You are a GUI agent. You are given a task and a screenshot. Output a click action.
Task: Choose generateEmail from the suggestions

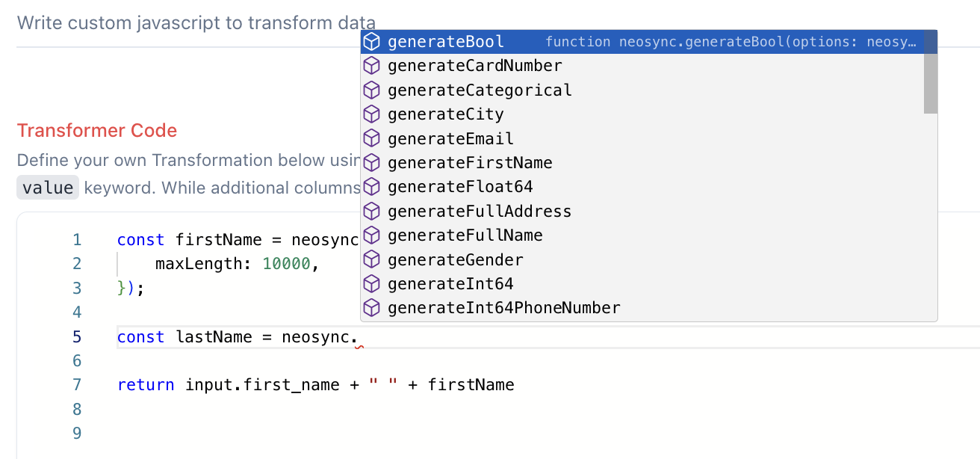tap(642, 139)
